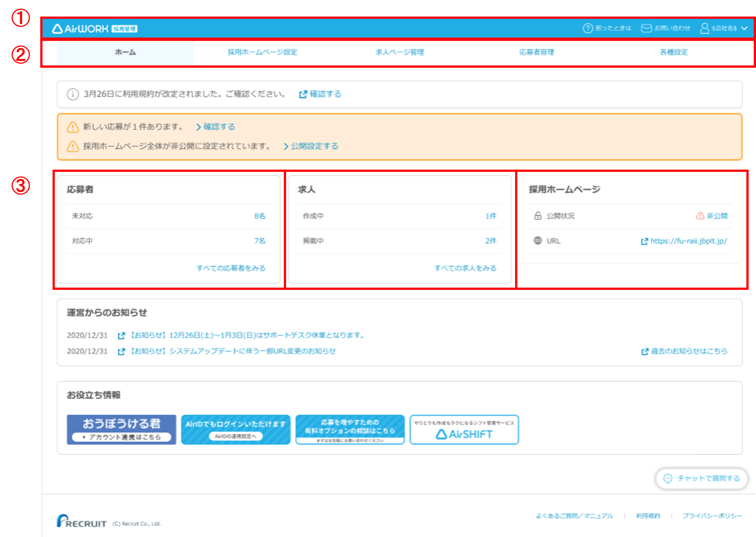Image resolution: width=756 pixels, height=537 pixels.
Task: Click the AirSHIFT banner
Action: (464, 430)
